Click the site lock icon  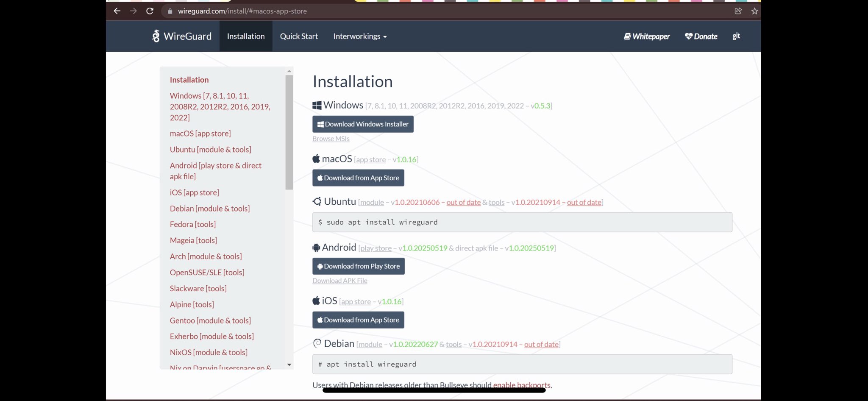(x=170, y=11)
